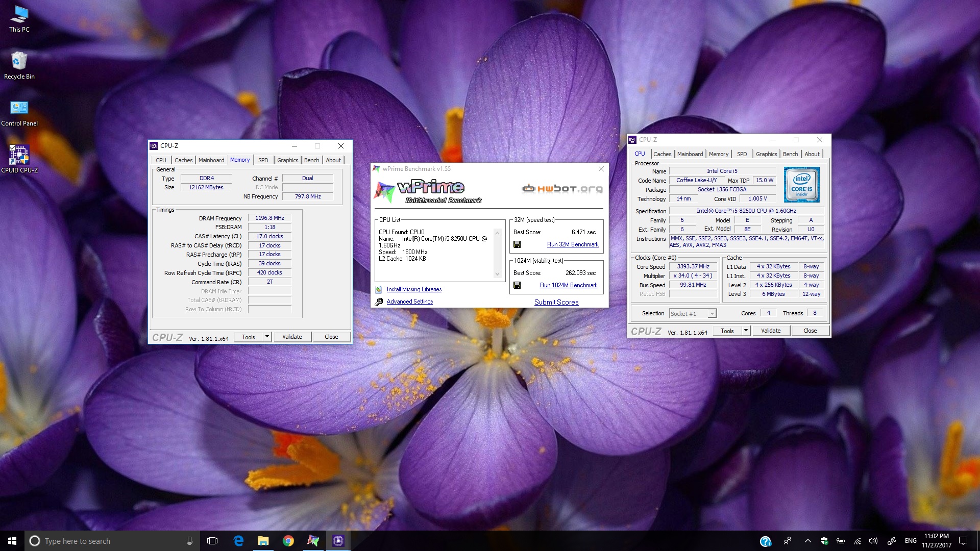Click the save icon for 1024M score
Screen dimensions: 980x551
[517, 285]
